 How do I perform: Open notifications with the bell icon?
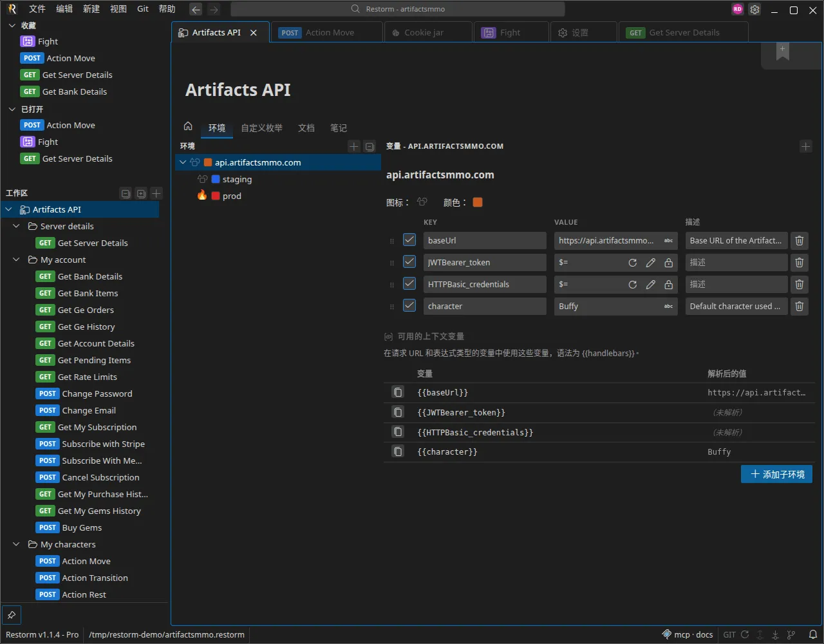(812, 634)
